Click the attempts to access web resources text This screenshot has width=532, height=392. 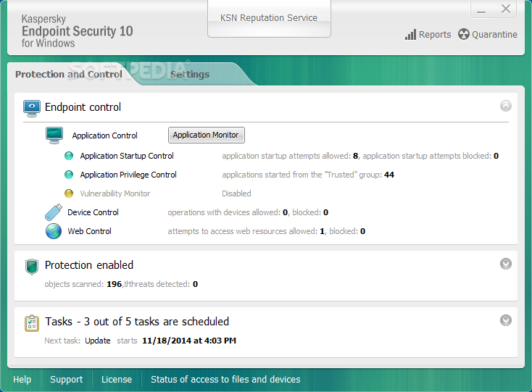click(x=266, y=231)
